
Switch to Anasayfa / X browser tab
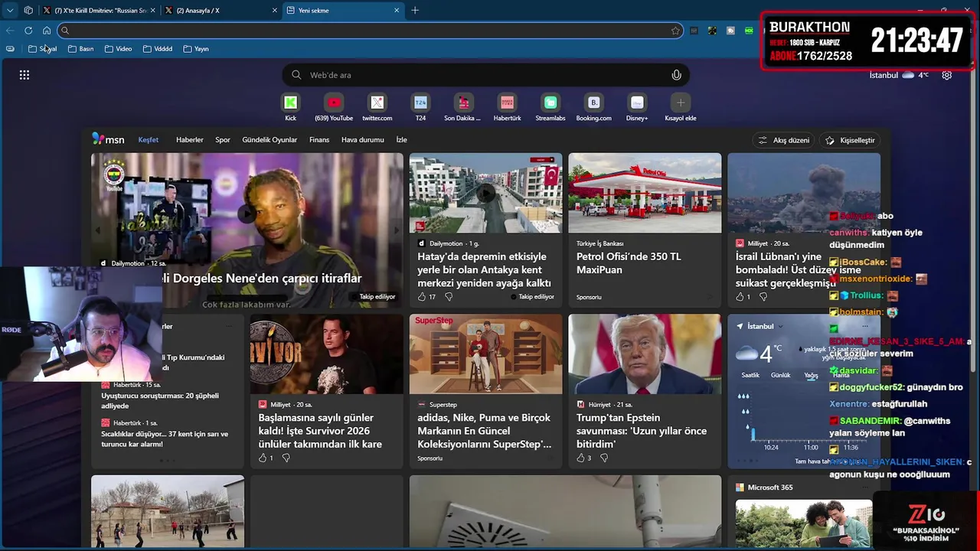point(220,11)
